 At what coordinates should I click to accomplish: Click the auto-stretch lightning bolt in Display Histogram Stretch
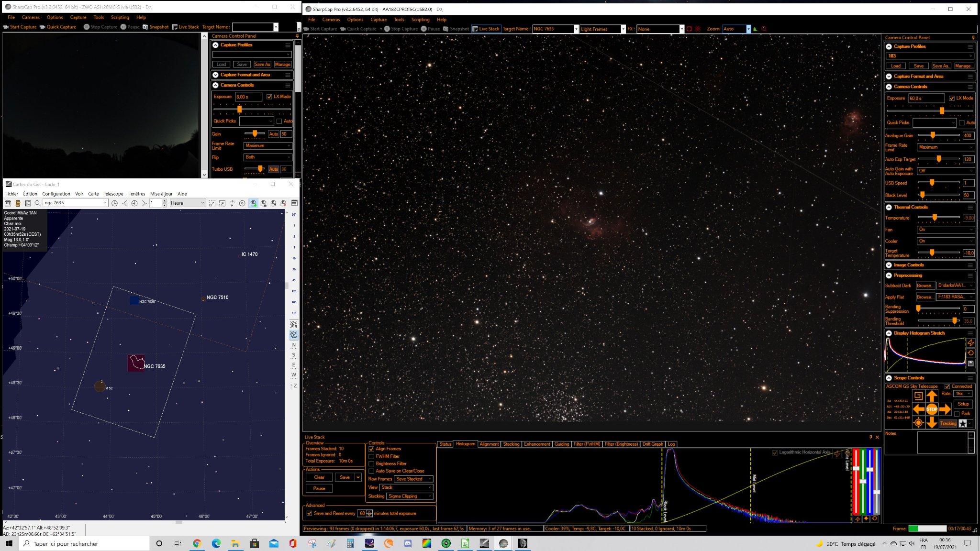coord(970,343)
